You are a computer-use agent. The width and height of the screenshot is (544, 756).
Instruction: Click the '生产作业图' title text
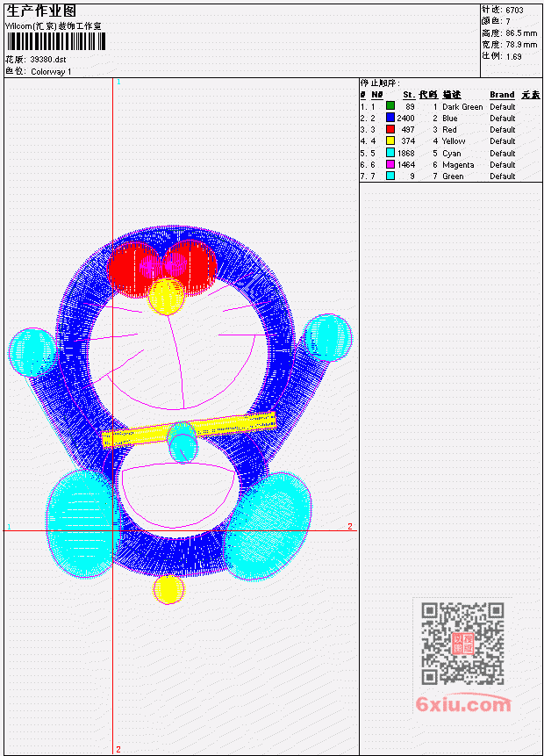41,11
